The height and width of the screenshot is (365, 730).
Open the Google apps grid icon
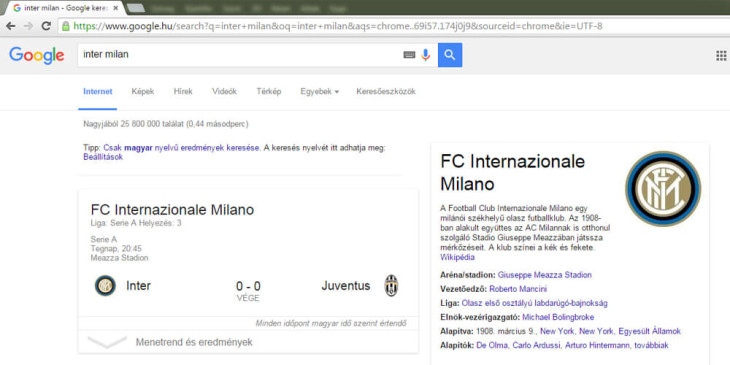click(721, 55)
